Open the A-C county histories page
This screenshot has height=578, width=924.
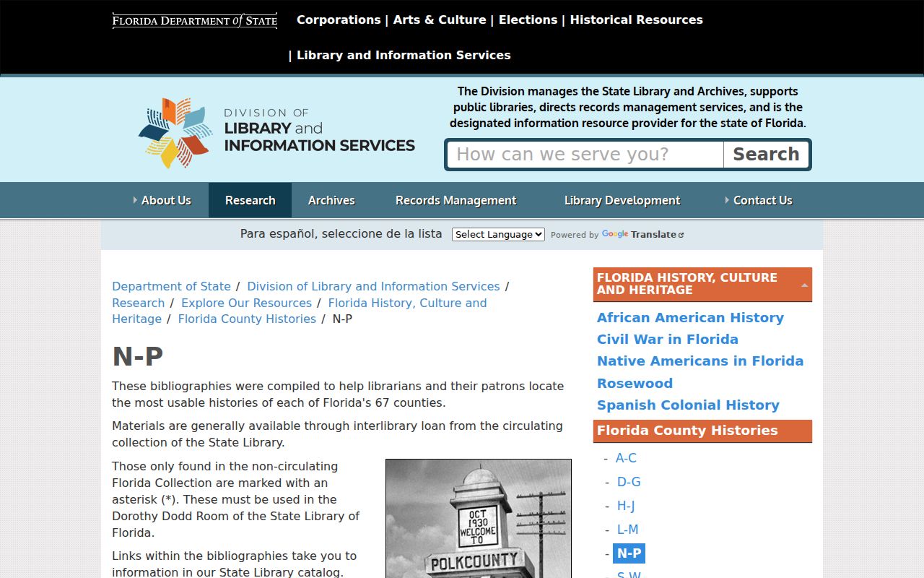click(x=626, y=458)
